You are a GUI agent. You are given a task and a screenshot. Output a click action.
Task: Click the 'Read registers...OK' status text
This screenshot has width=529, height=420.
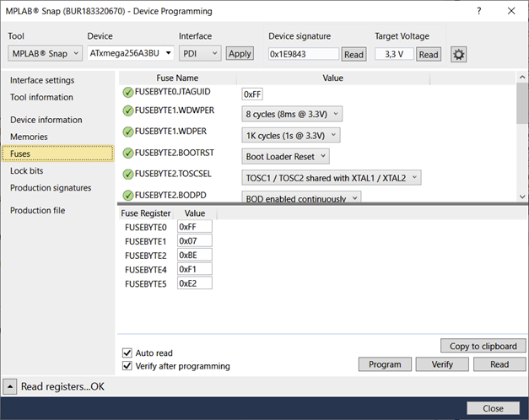click(x=62, y=386)
